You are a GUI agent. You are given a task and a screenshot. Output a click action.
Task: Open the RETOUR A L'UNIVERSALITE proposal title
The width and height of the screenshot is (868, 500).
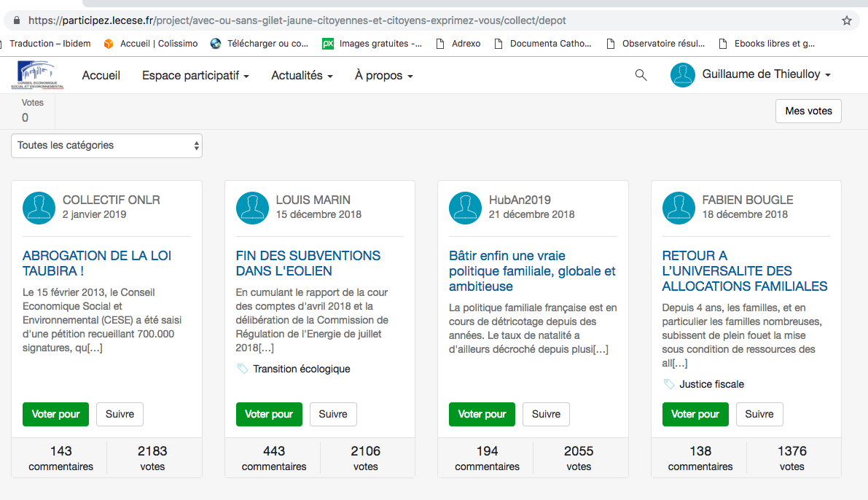(x=744, y=271)
